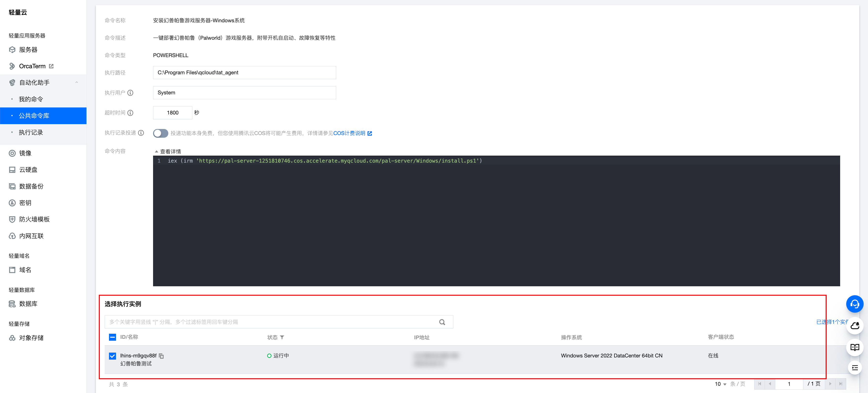The width and height of the screenshot is (868, 393).
Task: Click the 执行用户 System input field
Action: click(x=244, y=93)
